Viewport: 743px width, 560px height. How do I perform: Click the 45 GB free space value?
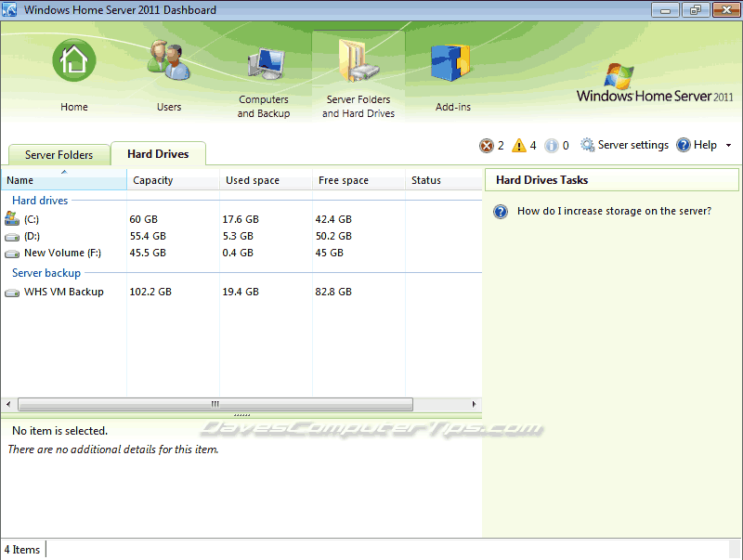(x=330, y=253)
